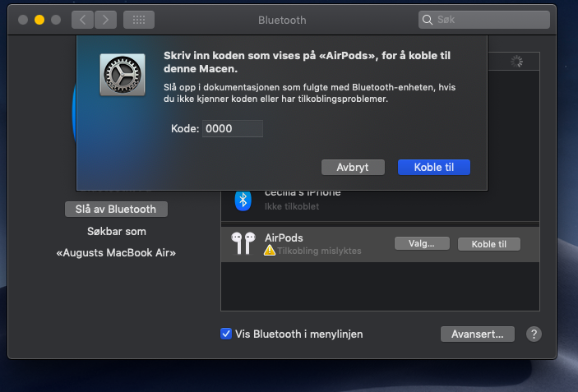Select the AirPods device icon
Viewport: 578px width, 392px height.
click(x=243, y=243)
